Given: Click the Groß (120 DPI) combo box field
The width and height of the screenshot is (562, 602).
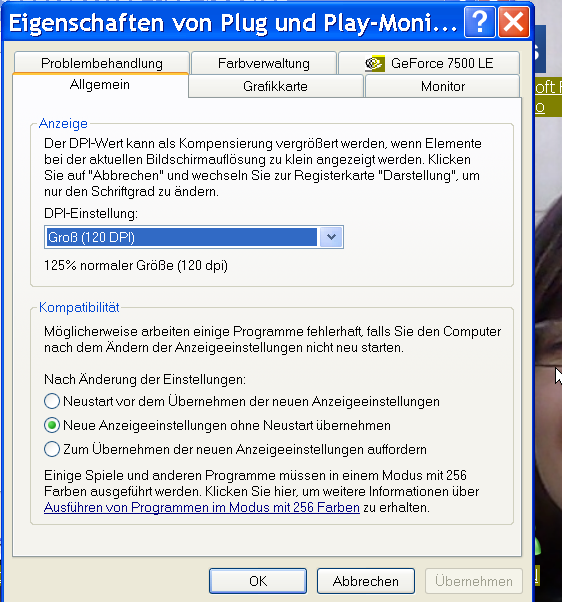Looking at the screenshot, I should point(193,237).
